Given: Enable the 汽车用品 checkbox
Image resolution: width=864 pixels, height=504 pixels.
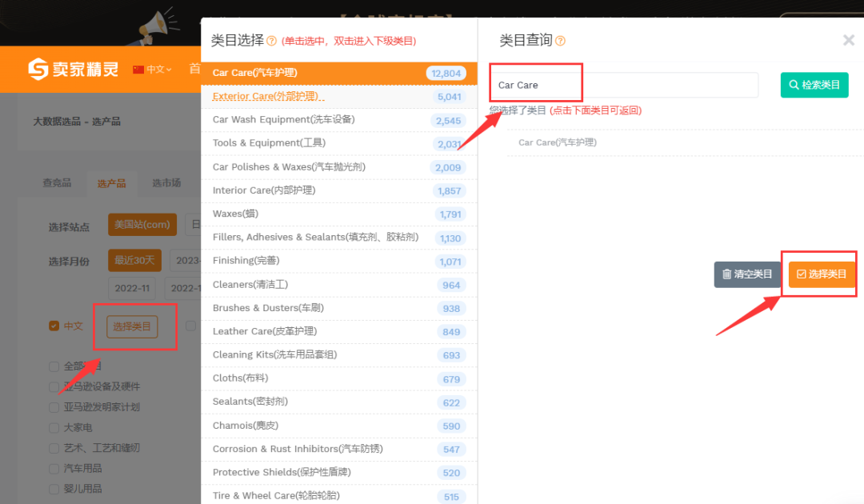Looking at the screenshot, I should (53, 468).
